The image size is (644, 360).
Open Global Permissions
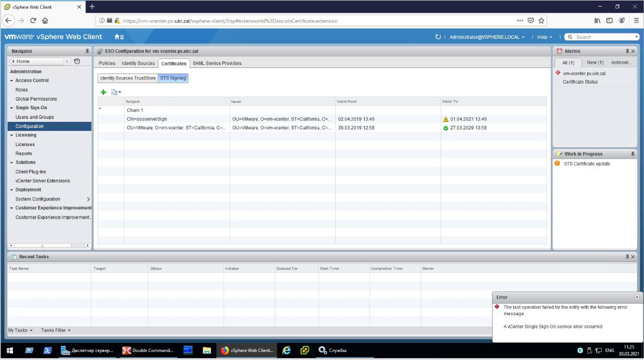pos(36,99)
